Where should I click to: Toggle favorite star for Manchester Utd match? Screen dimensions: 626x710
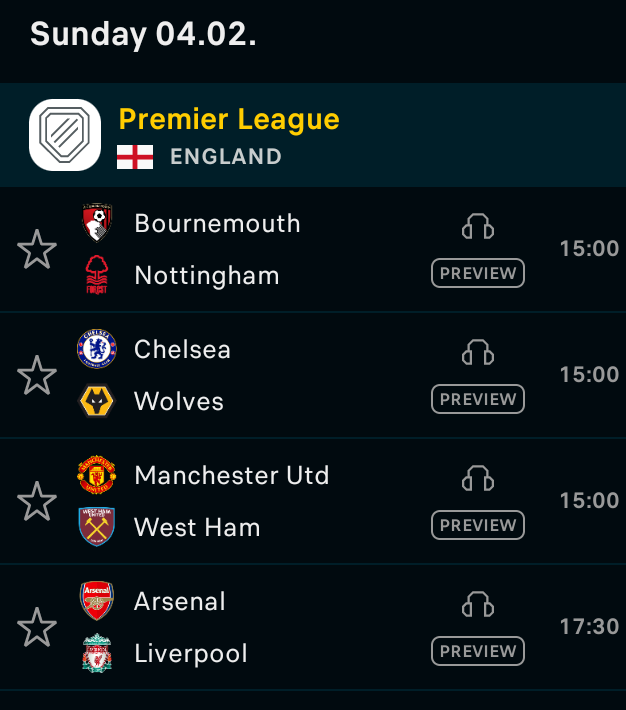point(37,501)
